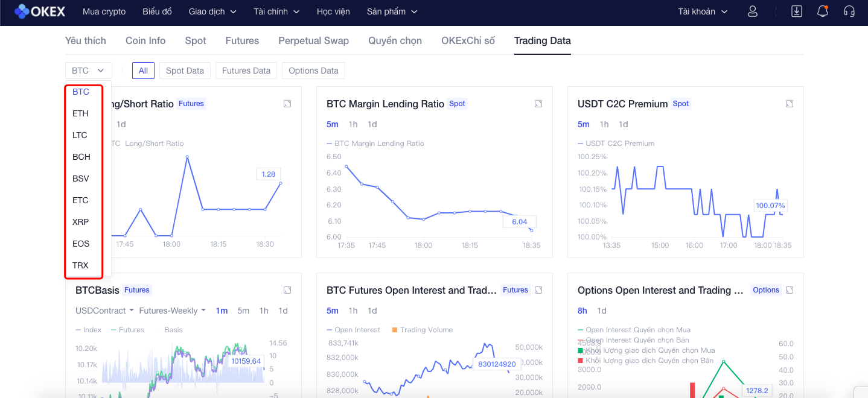Show Options Data charts only
868x398 pixels.
click(313, 71)
